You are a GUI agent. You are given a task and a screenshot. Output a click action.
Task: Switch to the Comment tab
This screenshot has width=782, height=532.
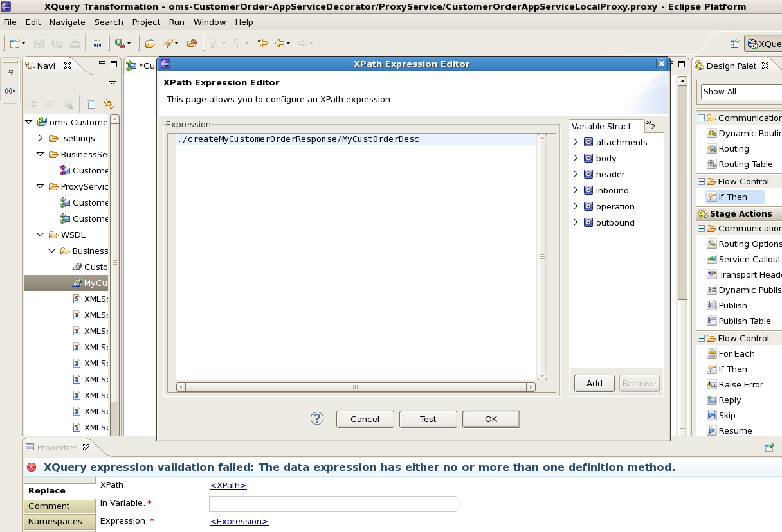click(59, 506)
